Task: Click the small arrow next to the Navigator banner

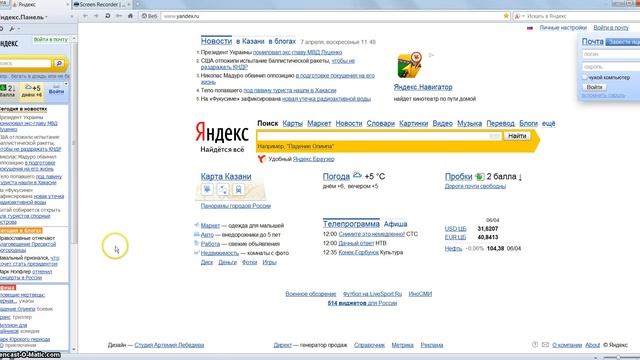Action: [x=431, y=55]
